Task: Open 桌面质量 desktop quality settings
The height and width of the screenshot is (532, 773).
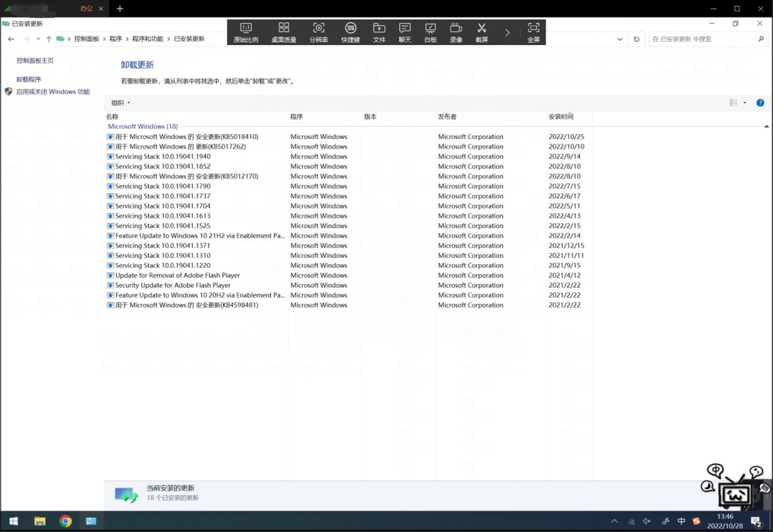Action: point(283,32)
